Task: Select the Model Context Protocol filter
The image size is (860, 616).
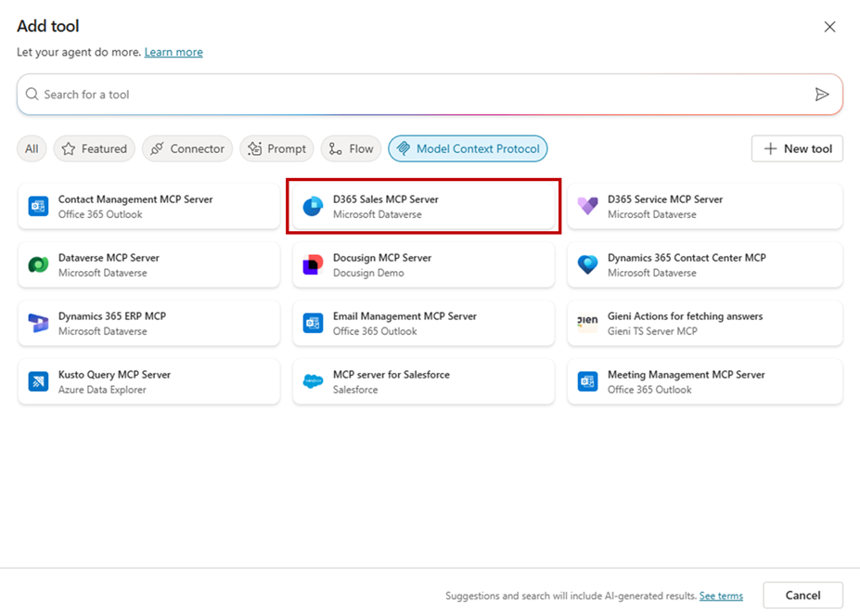Action: coord(468,148)
